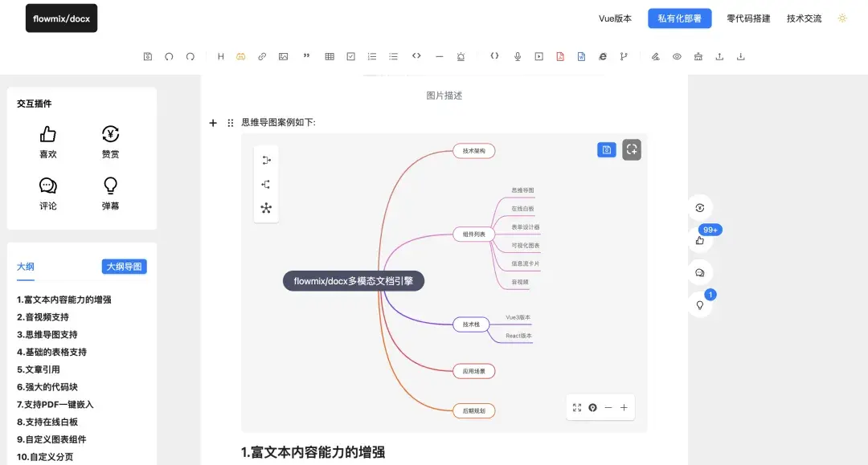Click the clear format broom icon

coord(698,56)
